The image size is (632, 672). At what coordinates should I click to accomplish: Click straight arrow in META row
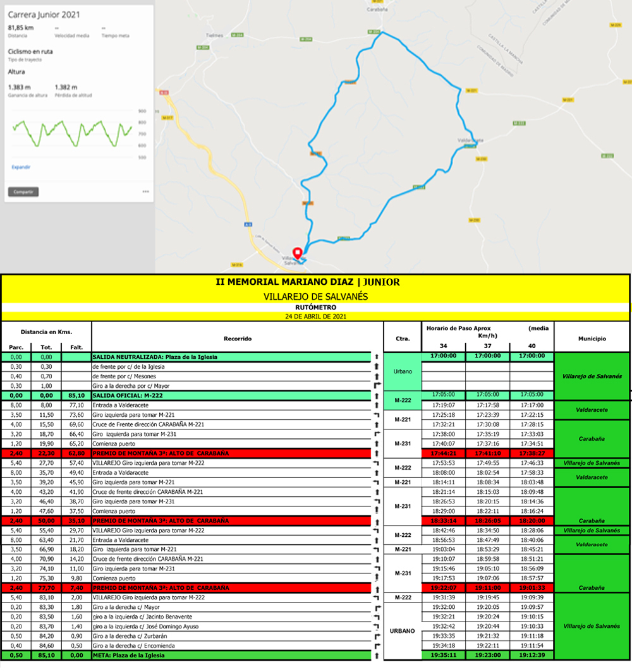[x=377, y=656]
